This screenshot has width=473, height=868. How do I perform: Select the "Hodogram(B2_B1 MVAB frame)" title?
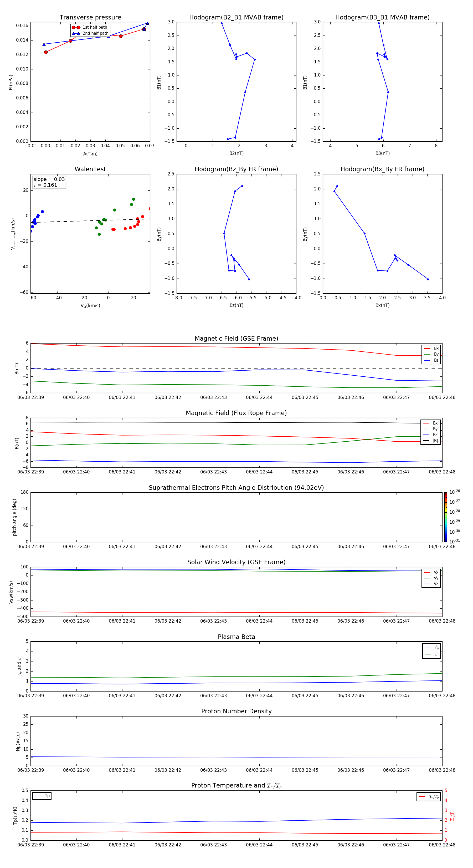coord(236,18)
